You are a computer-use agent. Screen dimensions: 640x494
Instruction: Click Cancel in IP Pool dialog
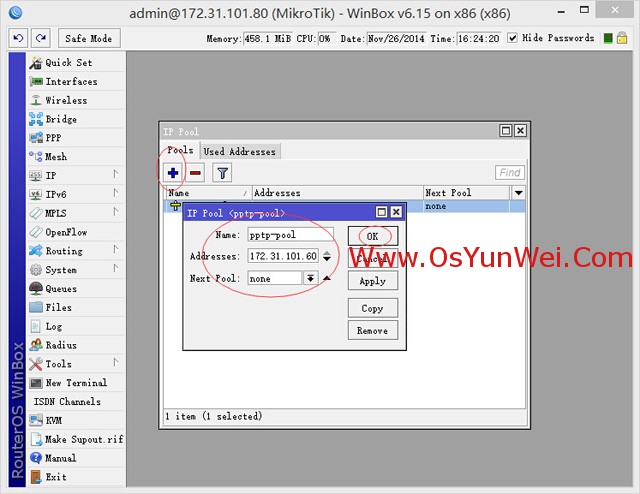373,258
